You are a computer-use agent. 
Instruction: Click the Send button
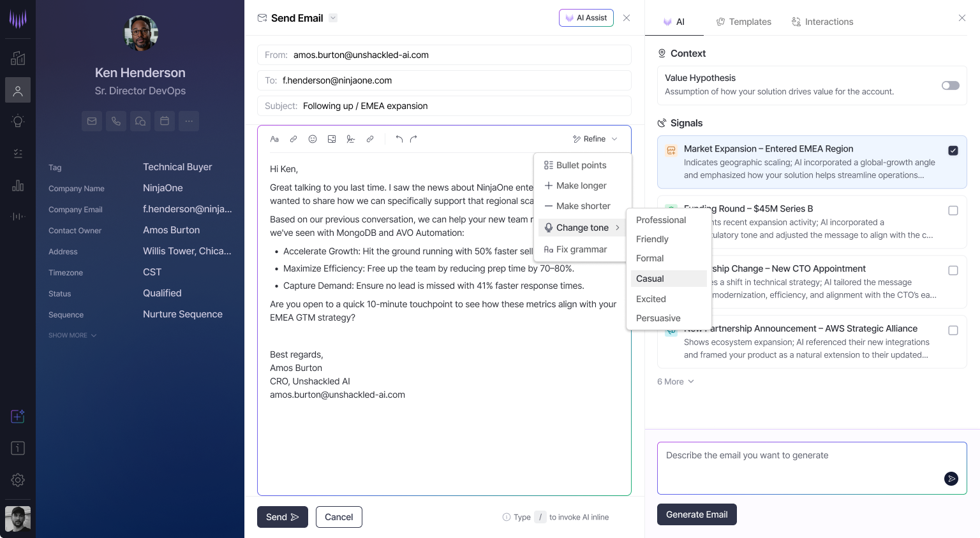pyautogui.click(x=283, y=517)
